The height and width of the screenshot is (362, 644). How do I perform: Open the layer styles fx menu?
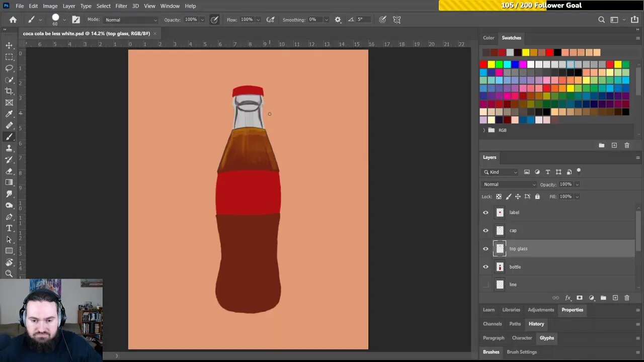point(568,298)
